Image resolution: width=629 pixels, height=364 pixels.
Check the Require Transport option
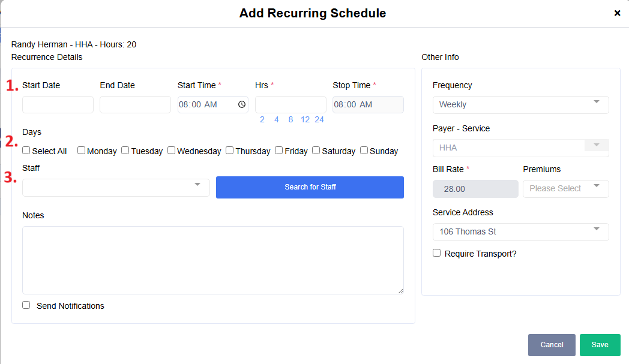(x=437, y=253)
